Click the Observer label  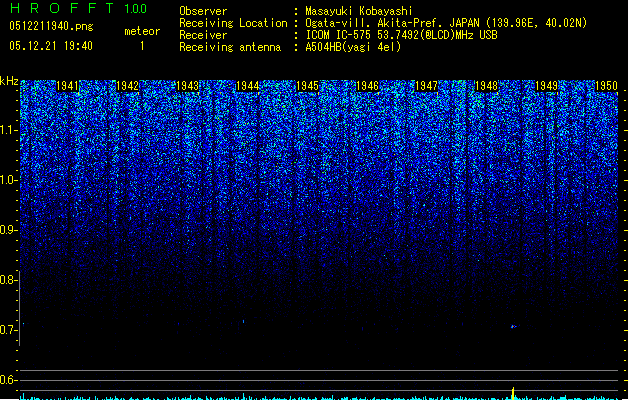[x=203, y=11]
